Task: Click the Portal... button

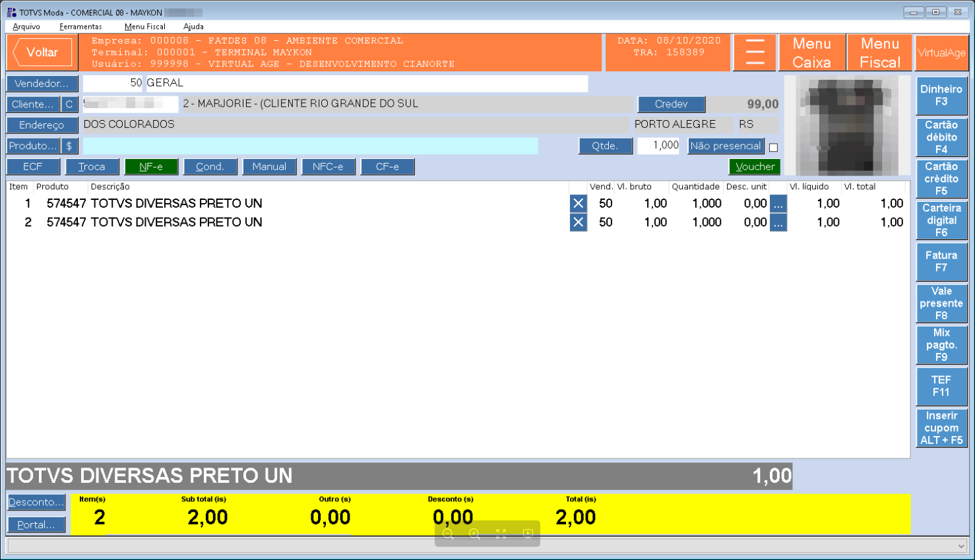Action: 36,525
